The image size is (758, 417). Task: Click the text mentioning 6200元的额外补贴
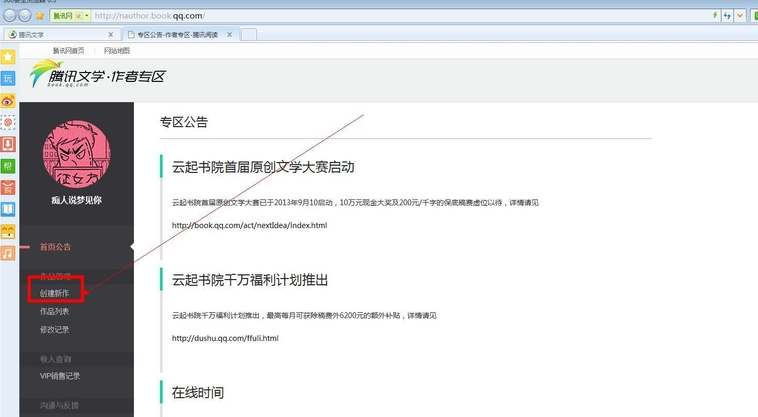[x=304, y=316]
